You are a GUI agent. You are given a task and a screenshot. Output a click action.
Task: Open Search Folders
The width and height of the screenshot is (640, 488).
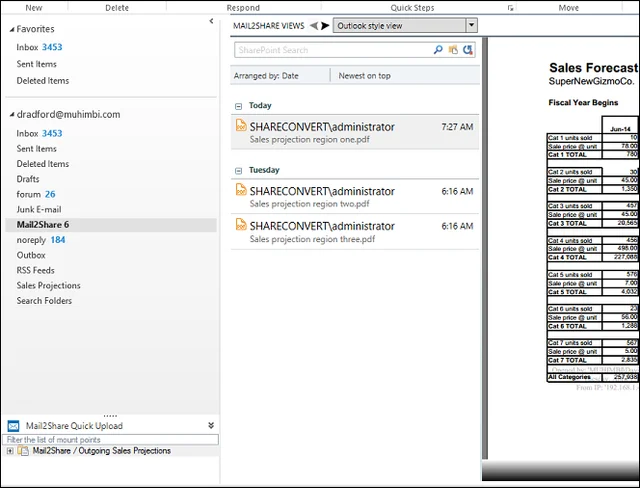(x=44, y=300)
